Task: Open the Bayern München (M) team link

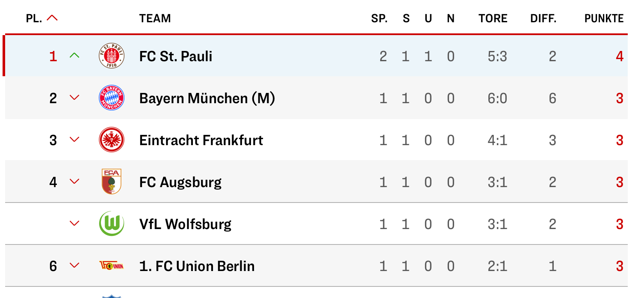Action: pyautogui.click(x=207, y=98)
